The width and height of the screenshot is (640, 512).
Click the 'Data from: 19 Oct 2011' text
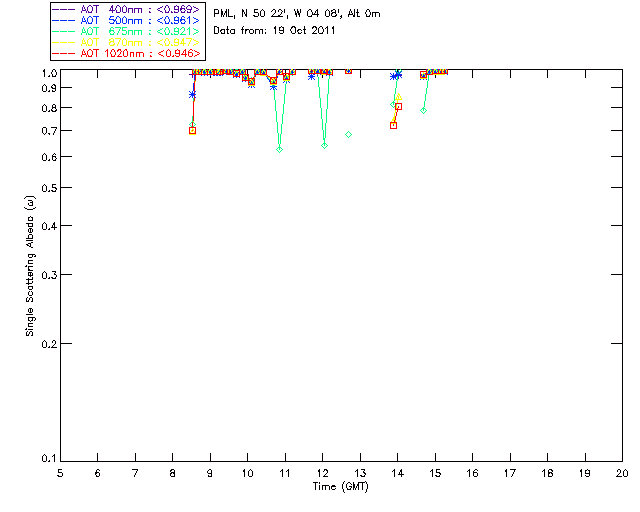point(274,31)
